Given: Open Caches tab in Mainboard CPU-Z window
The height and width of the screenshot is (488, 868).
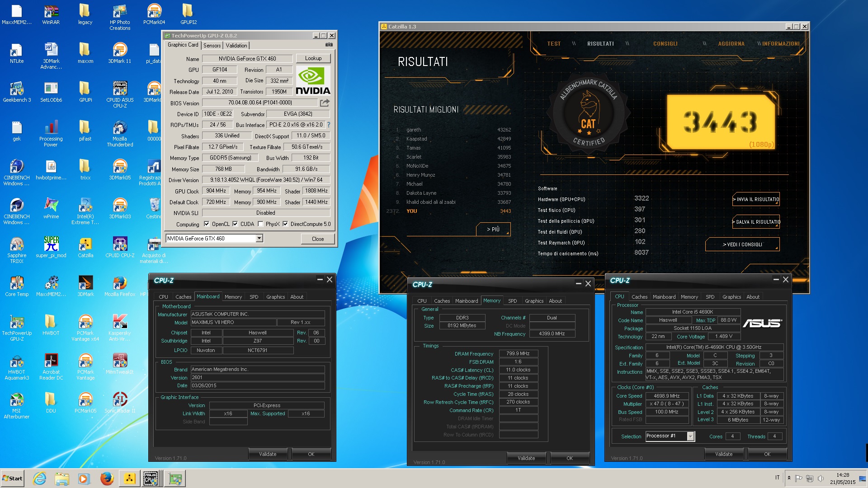Looking at the screenshot, I should pos(183,297).
